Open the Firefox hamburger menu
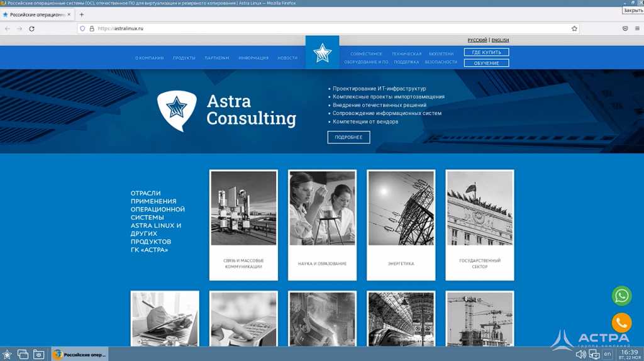 coord(636,28)
